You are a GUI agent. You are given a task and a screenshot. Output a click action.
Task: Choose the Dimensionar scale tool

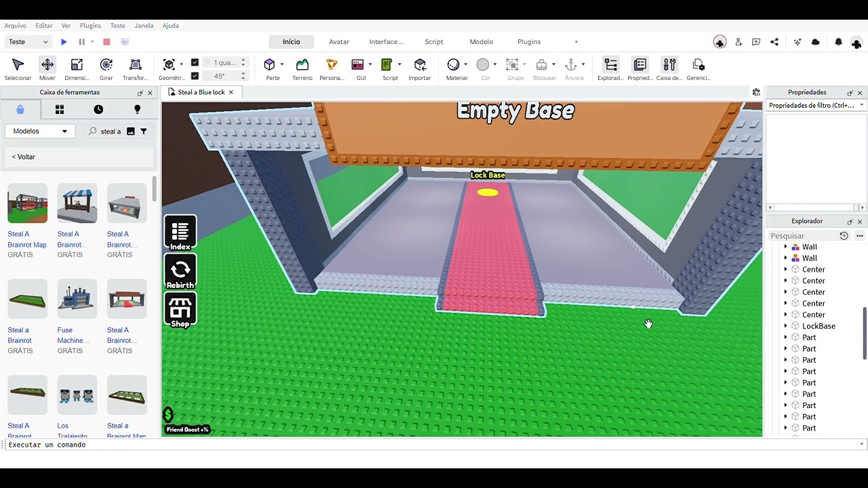(x=77, y=69)
